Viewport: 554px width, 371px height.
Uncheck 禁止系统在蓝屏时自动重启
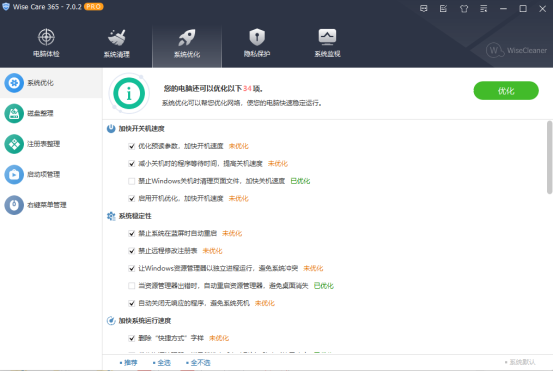pos(132,234)
